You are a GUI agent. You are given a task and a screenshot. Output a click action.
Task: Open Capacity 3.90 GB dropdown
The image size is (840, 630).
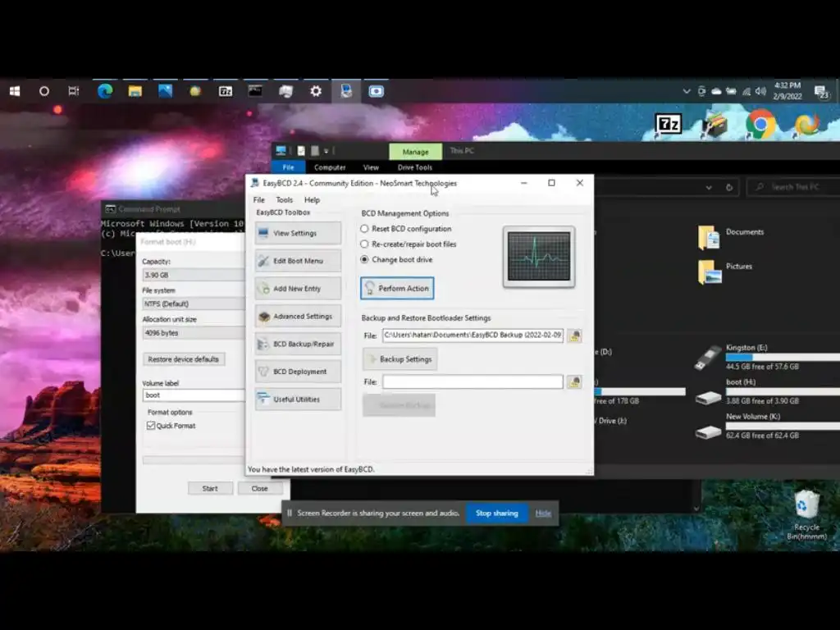[194, 275]
